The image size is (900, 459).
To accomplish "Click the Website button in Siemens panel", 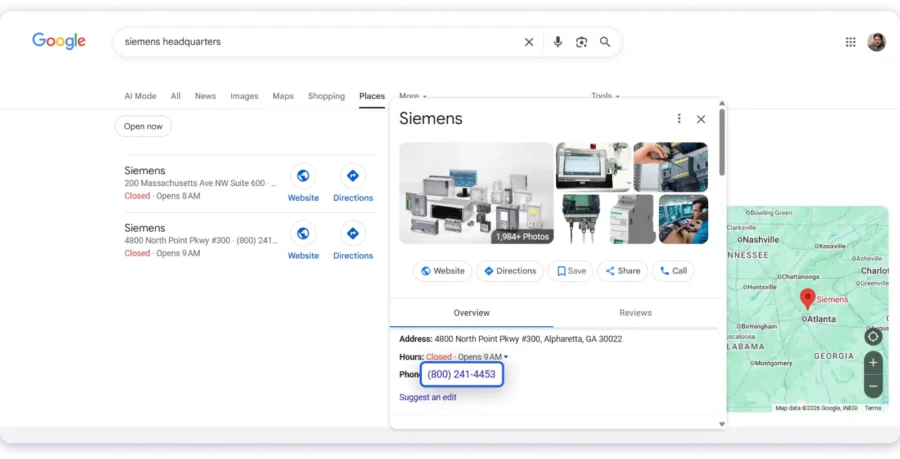I will click(x=443, y=271).
